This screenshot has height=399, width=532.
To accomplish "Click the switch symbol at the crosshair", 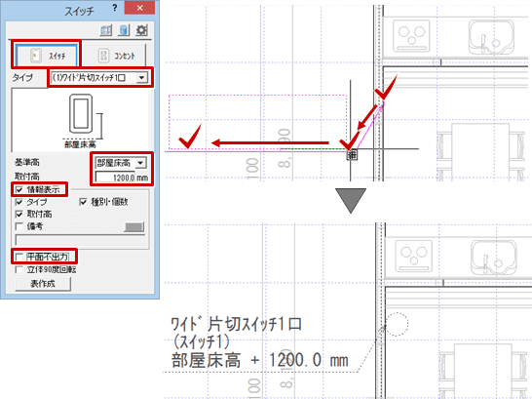I will coord(352,155).
